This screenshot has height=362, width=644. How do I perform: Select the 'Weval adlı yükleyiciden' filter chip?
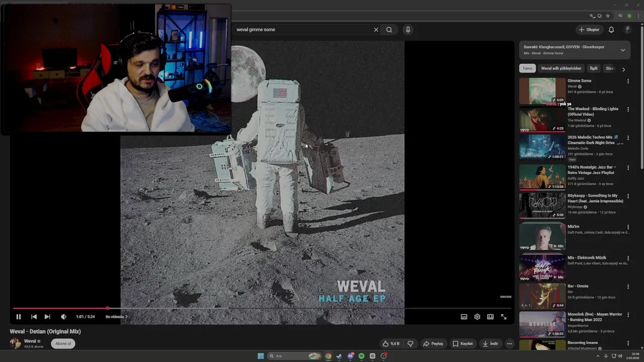561,68
